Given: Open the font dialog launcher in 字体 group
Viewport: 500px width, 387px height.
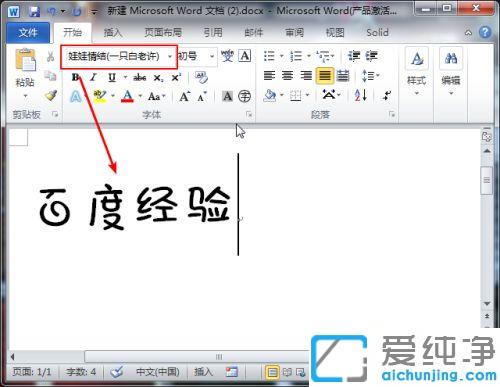Looking at the screenshot, I should pyautogui.click(x=249, y=115).
